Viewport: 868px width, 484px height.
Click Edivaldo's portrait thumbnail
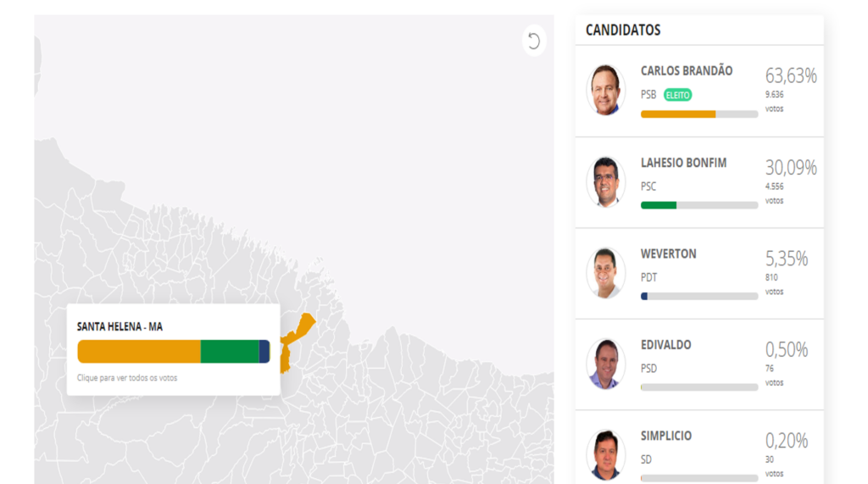tap(605, 364)
